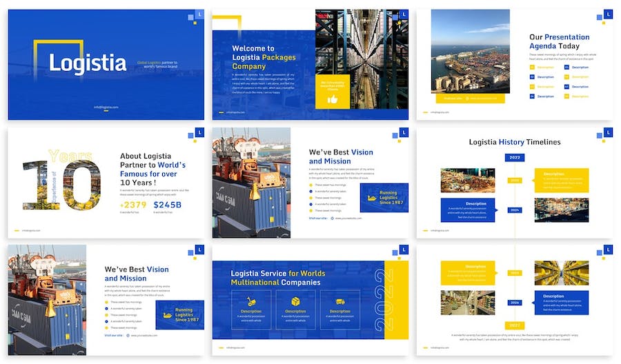This screenshot has width=621, height=364.
Task: Select the 2027 marker on the last timeline slide
Action: [515, 325]
